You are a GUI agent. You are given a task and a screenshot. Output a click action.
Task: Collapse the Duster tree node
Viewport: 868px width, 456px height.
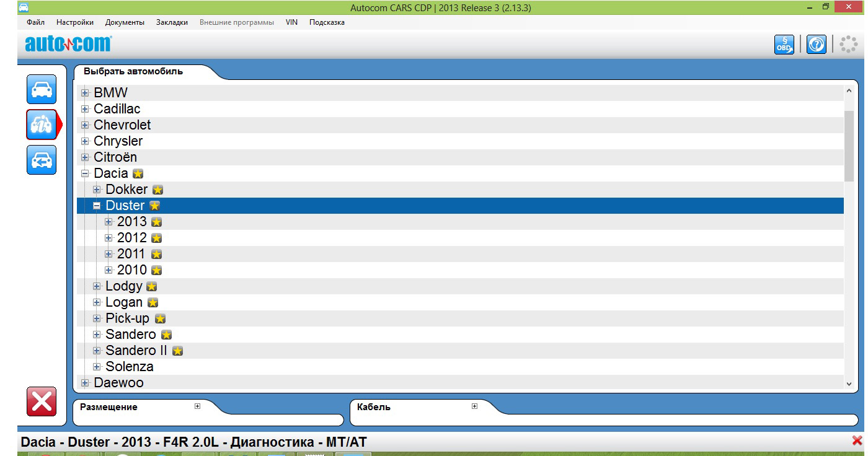(x=97, y=206)
